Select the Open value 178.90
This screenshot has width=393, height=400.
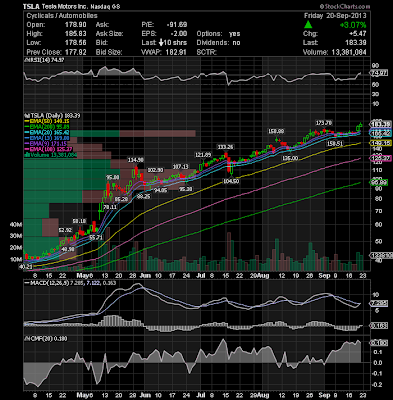tap(75, 25)
